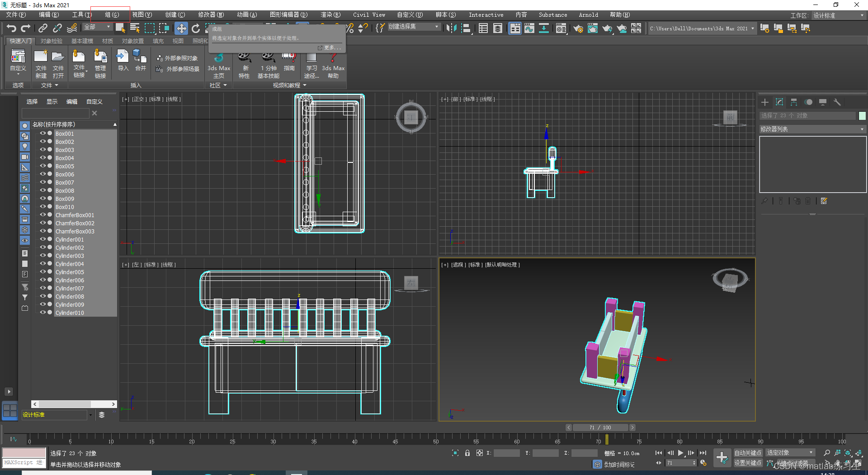Click the 自动关键点 auto key button
This screenshot has width=868, height=475.
pyautogui.click(x=748, y=453)
